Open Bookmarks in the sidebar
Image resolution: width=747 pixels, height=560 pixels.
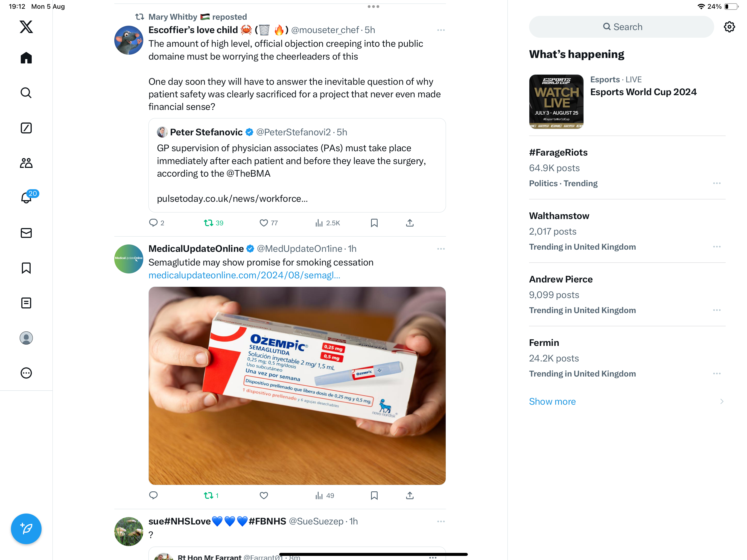pos(26,268)
